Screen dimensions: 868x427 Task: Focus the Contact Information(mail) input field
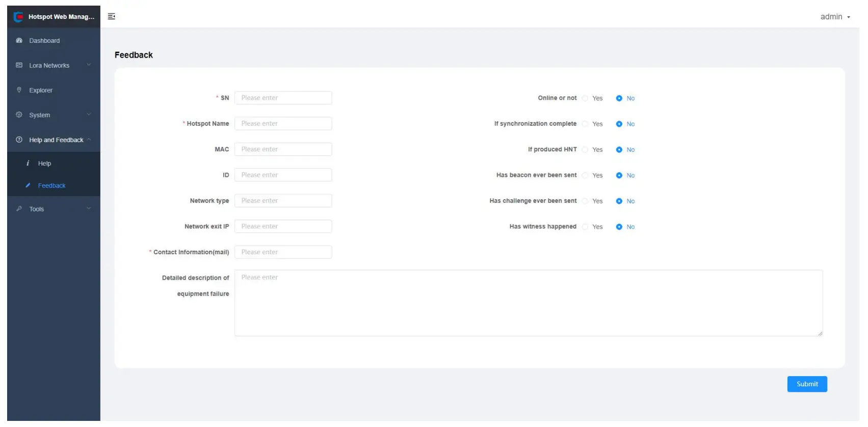(x=283, y=252)
